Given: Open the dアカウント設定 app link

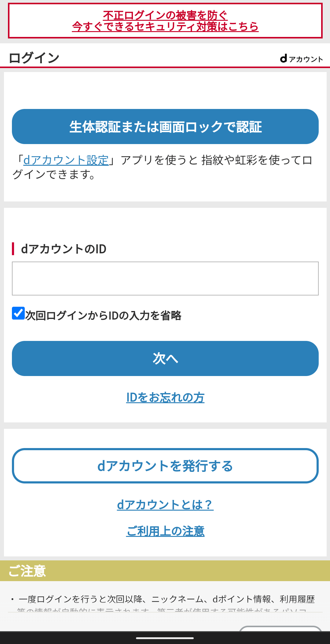Looking at the screenshot, I should click(x=66, y=160).
